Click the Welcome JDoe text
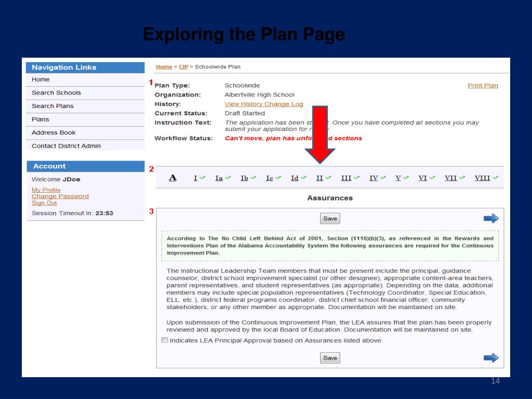532x399 pixels. 56,179
